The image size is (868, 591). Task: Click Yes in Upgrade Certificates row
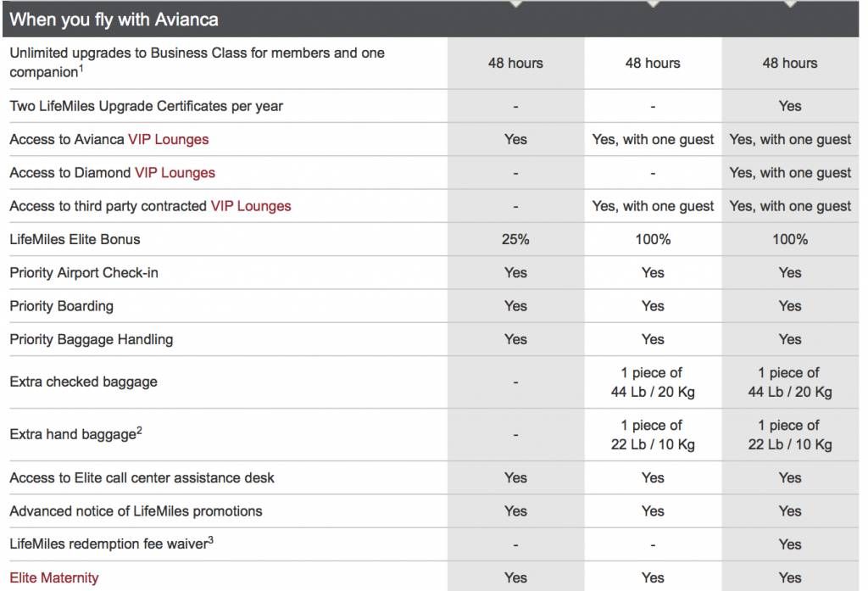(x=790, y=106)
